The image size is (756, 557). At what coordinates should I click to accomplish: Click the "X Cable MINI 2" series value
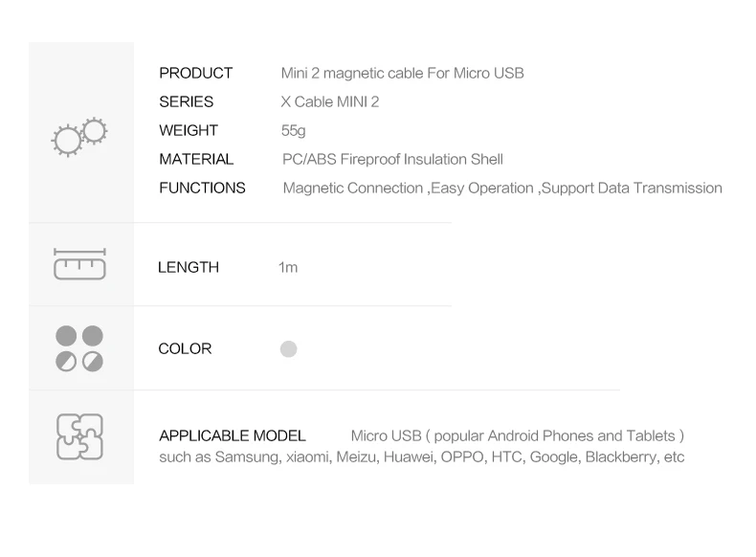(330, 102)
